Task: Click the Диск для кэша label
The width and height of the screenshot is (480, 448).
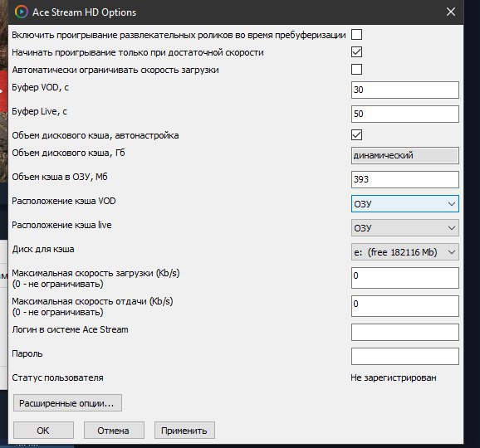Action: (x=43, y=249)
